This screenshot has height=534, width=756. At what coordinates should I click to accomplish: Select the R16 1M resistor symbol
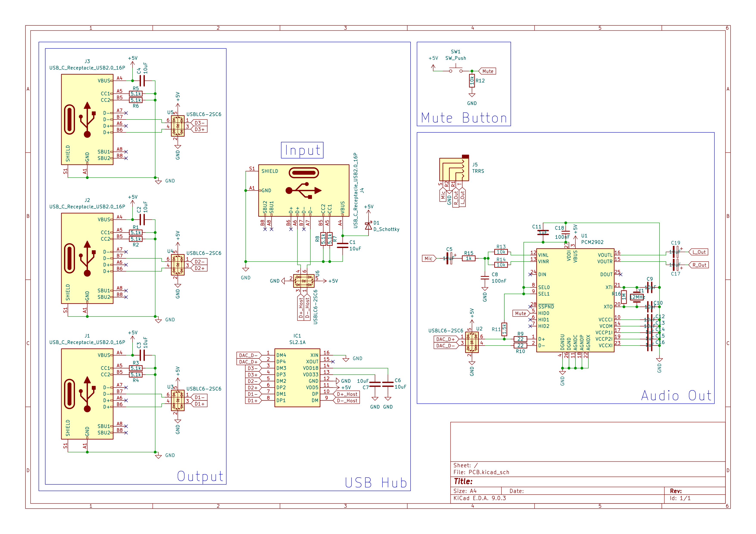click(624, 297)
